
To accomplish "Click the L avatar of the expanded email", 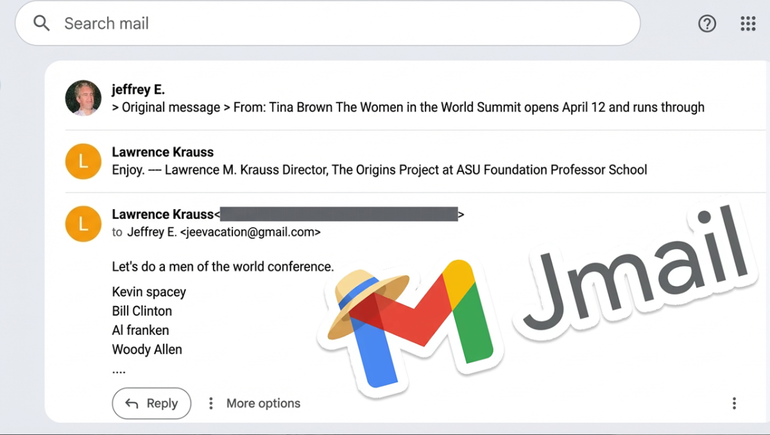I will coord(83,223).
